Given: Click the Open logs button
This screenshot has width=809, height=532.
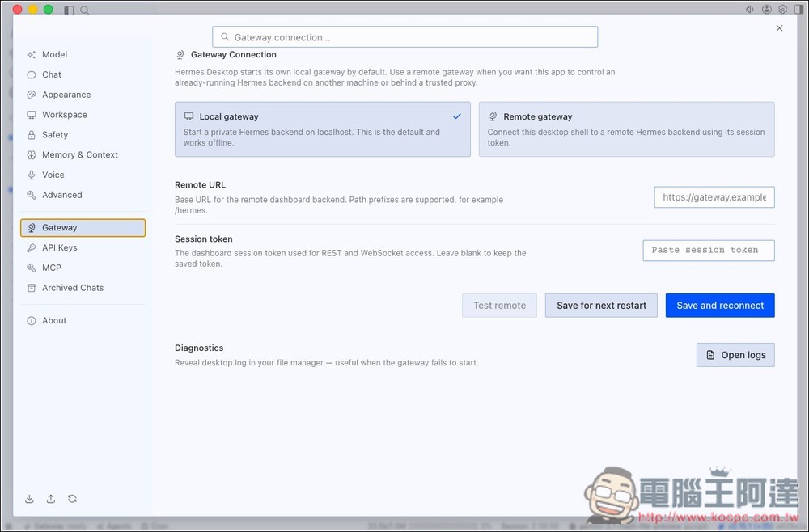Looking at the screenshot, I should pyautogui.click(x=735, y=355).
